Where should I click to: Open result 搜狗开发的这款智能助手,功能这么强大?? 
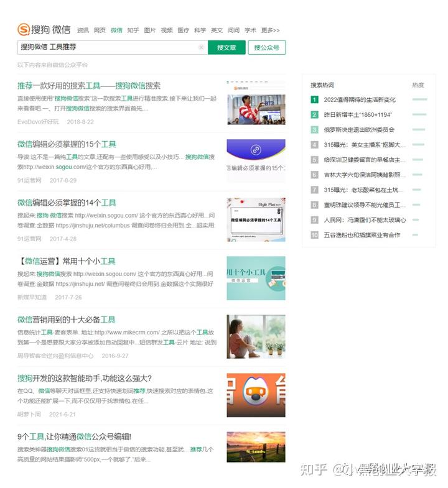(85, 378)
